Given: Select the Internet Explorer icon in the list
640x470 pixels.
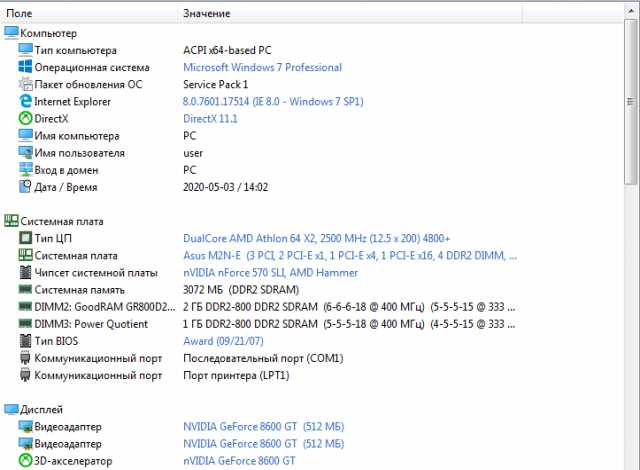Looking at the screenshot, I should coord(25,101).
